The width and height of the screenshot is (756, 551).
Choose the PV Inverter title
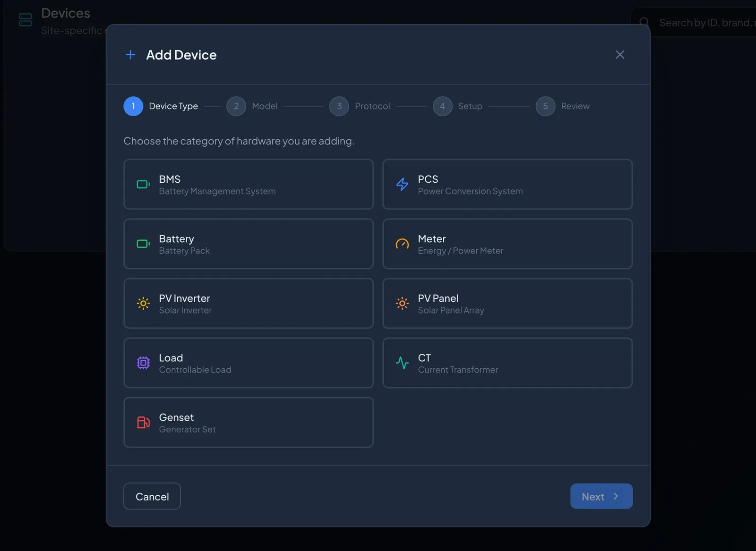tap(184, 298)
